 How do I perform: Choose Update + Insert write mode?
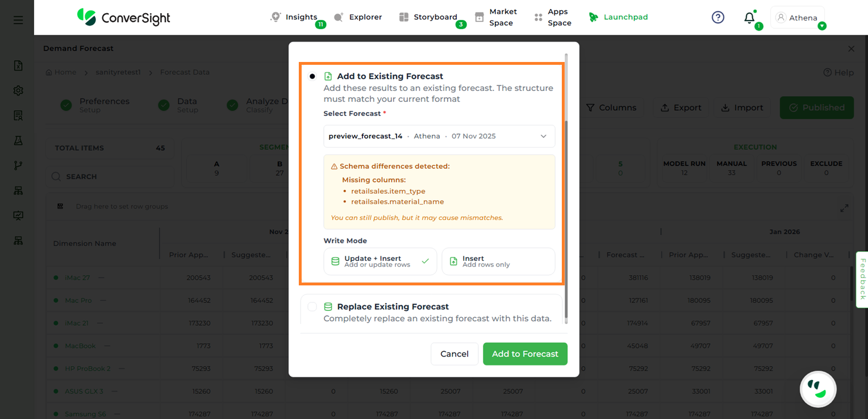pos(380,262)
